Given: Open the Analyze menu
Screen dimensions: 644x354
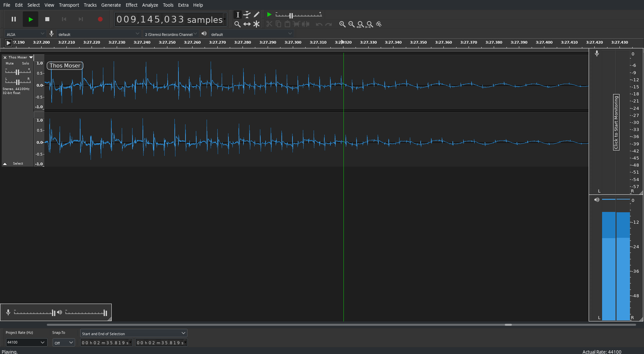Looking at the screenshot, I should [150, 5].
